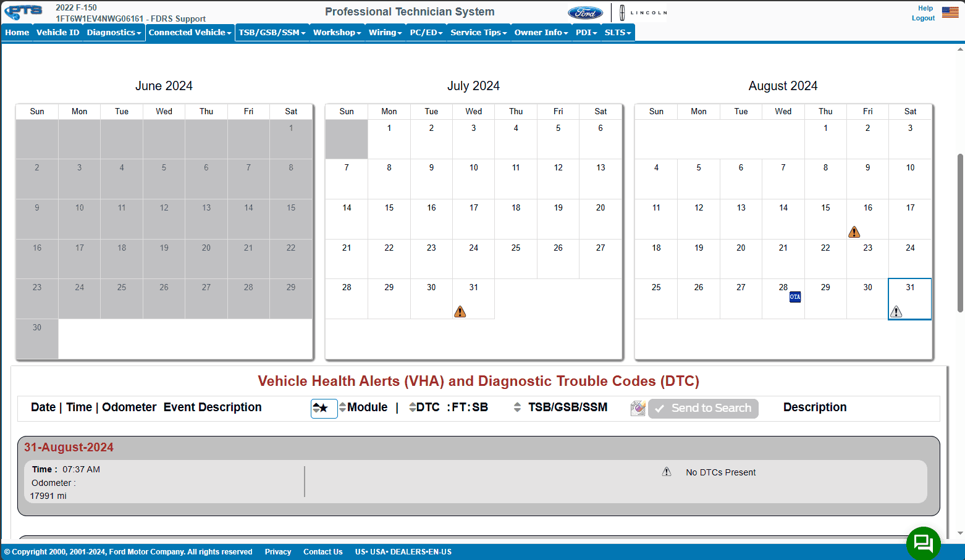Click the orange alert icon on August 16
Viewport: 965px width, 560px height.
(854, 232)
